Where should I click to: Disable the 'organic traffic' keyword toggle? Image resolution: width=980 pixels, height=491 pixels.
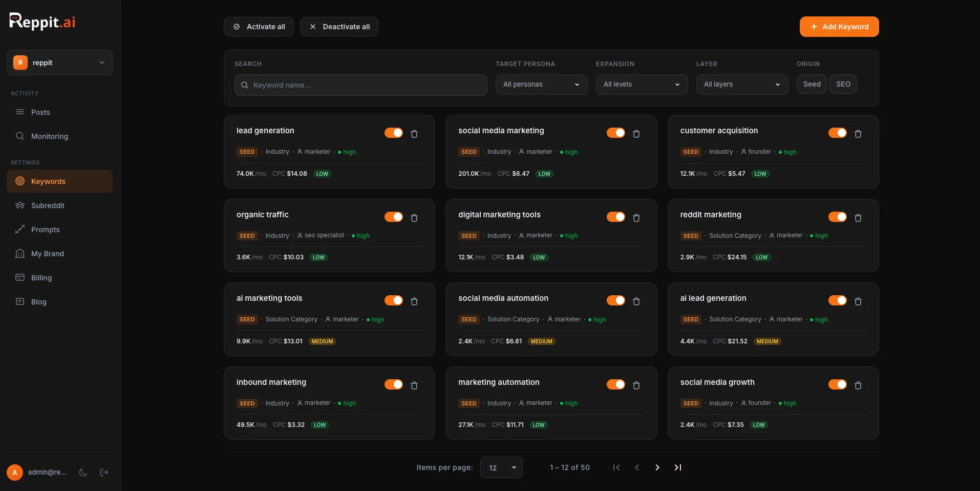(394, 217)
